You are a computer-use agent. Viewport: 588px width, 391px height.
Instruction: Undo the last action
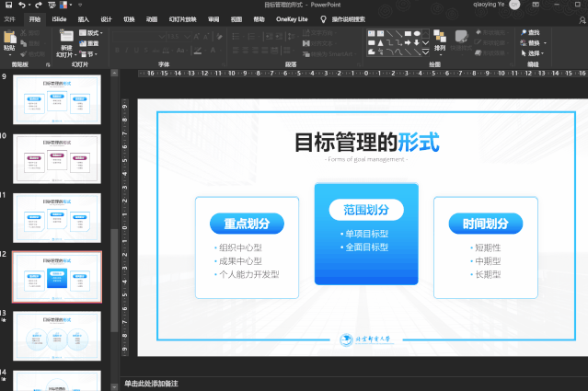click(x=22, y=5)
